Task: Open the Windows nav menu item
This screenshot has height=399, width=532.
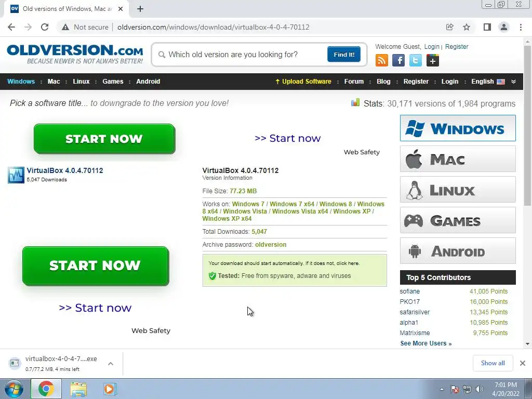Action: [21, 82]
